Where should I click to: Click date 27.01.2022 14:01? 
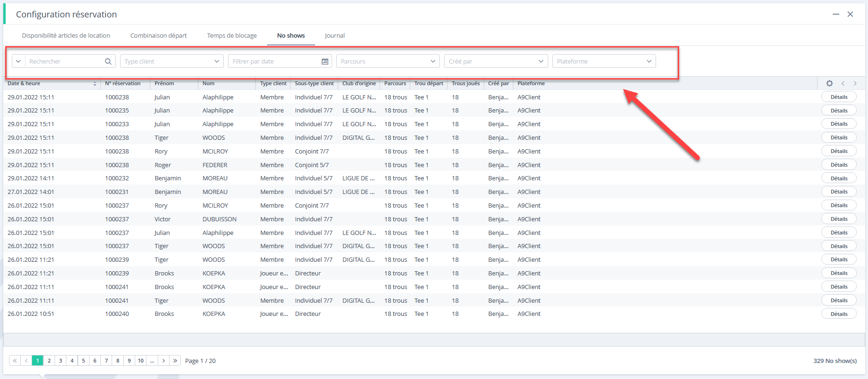[31, 192]
